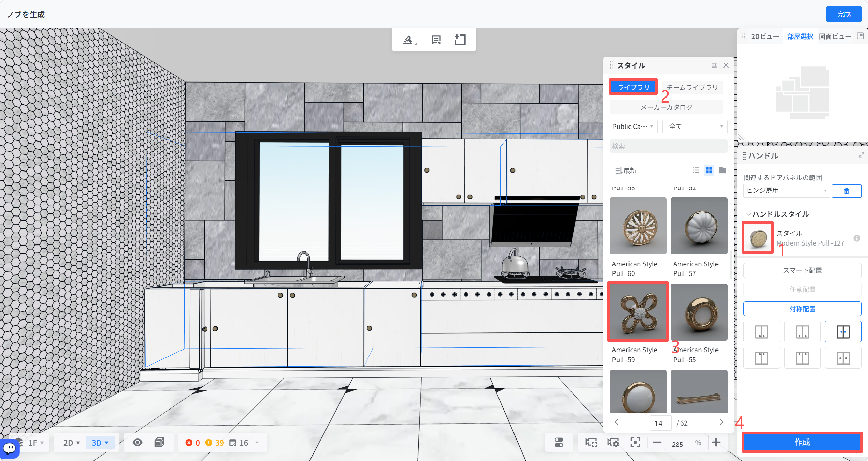Open the ヒンジ扉用 door range dropdown
The height and width of the screenshot is (461, 868).
tap(786, 191)
